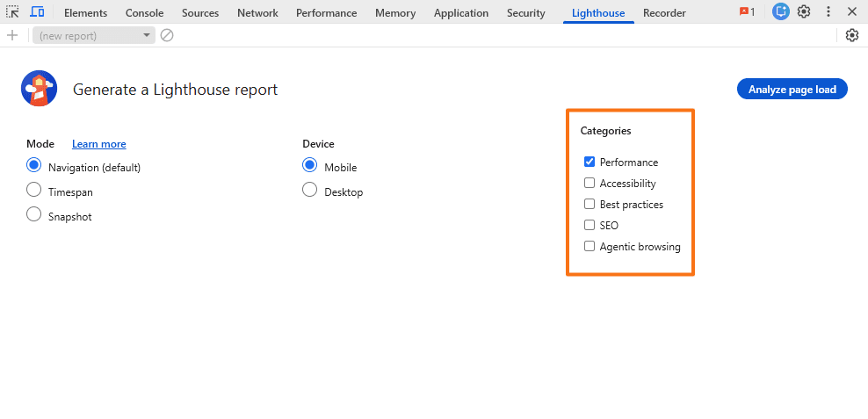Select Snapshot mode
The height and width of the screenshot is (419, 868).
point(33,214)
